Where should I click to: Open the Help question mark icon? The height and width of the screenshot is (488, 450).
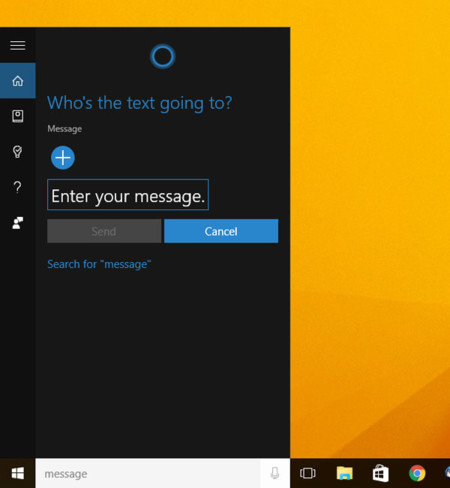18,187
